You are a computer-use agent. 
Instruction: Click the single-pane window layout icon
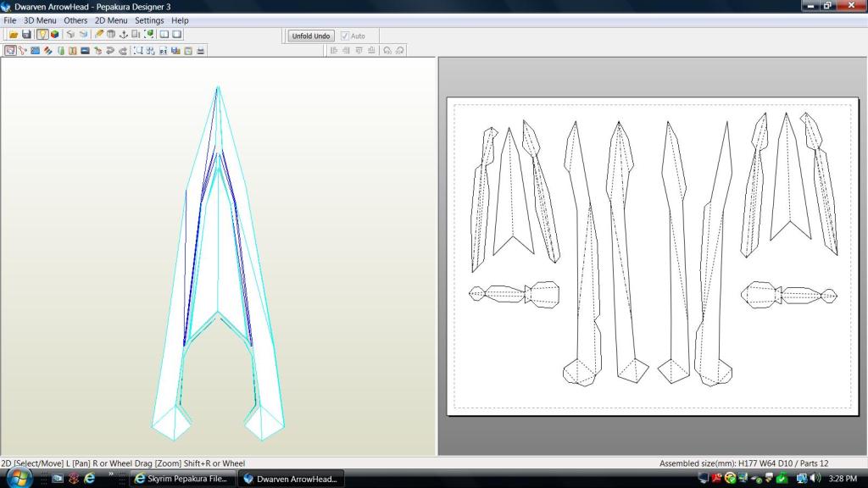pos(177,34)
